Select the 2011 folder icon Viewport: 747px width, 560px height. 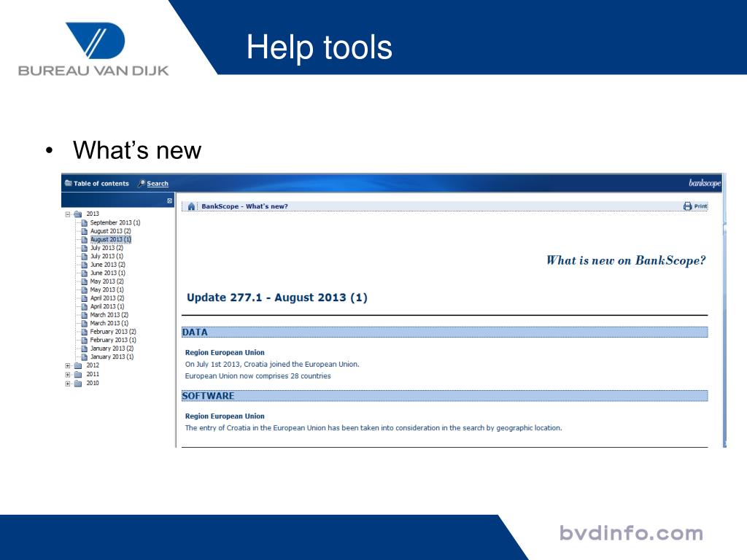pos(78,375)
